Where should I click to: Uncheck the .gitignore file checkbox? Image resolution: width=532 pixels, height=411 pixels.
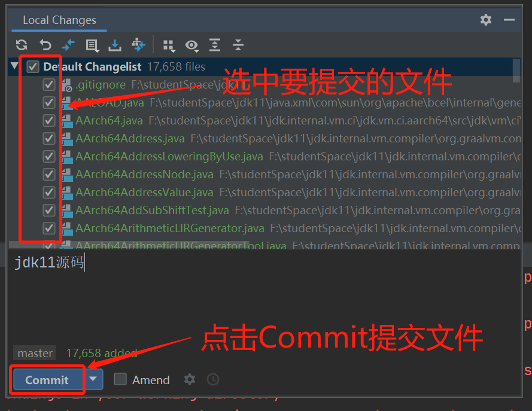tap(49, 84)
